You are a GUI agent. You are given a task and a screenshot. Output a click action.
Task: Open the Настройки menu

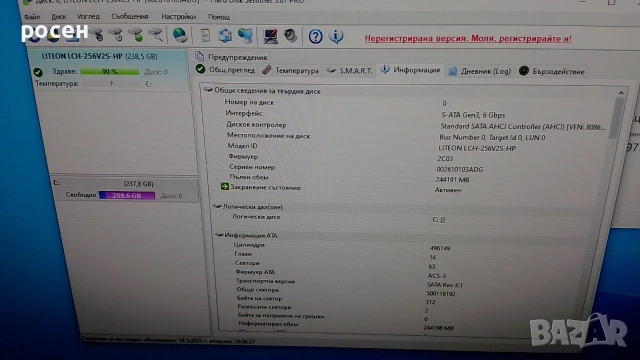[178, 17]
